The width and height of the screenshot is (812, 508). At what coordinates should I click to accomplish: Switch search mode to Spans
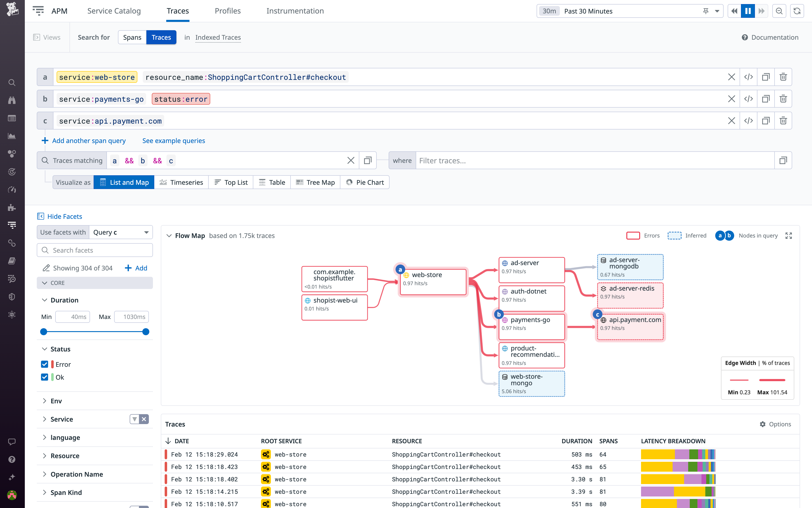(132, 37)
